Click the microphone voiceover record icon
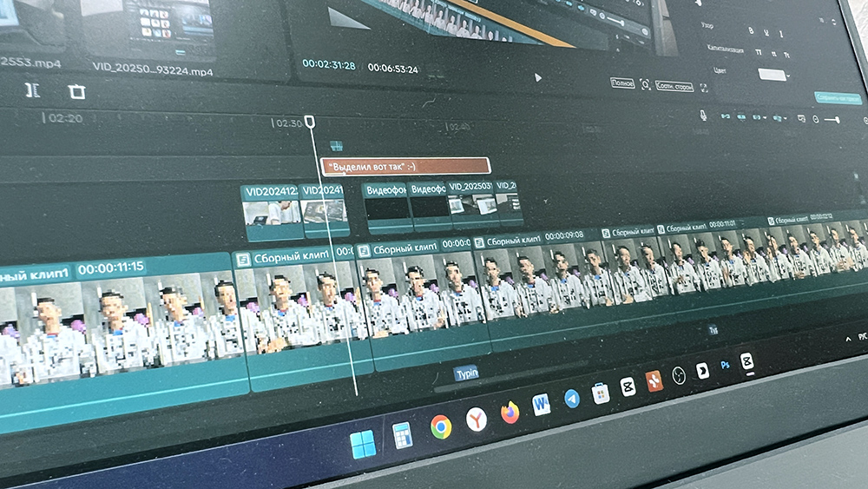 pyautogui.click(x=703, y=115)
